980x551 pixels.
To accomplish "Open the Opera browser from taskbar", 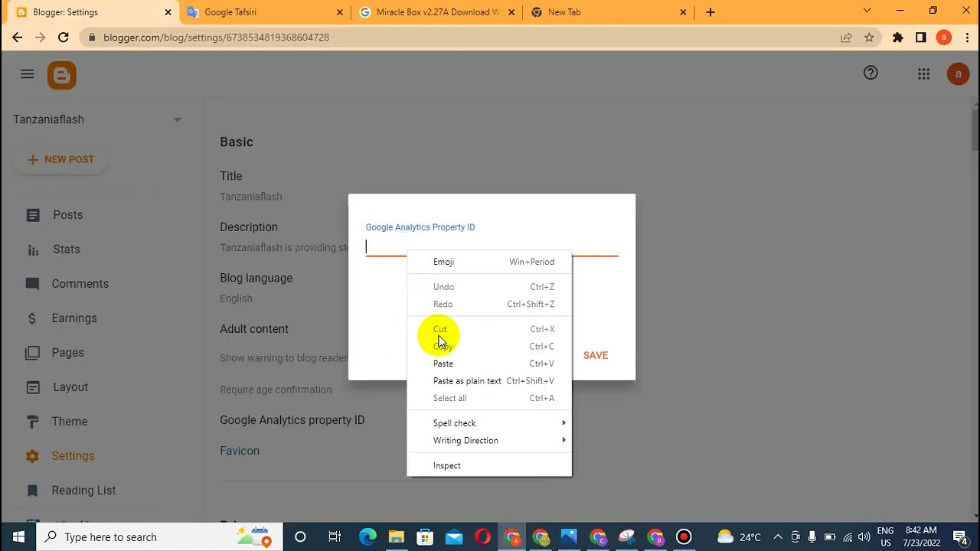I will [482, 536].
